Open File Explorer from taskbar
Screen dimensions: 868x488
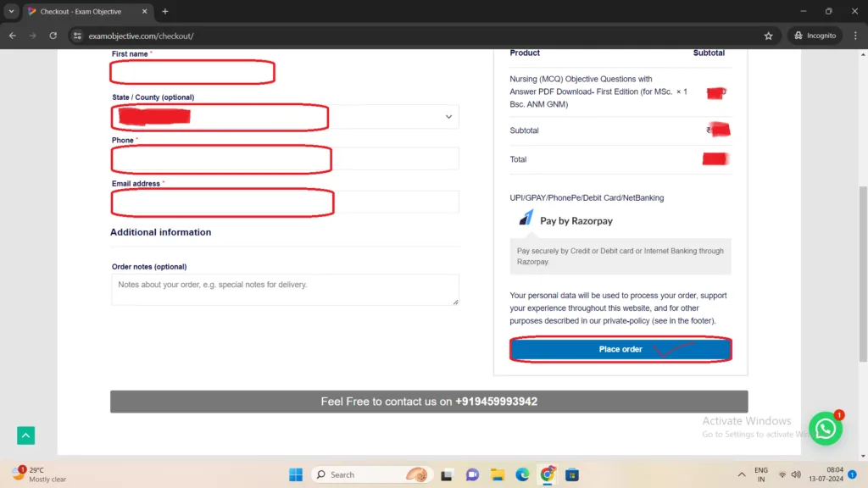[497, 474]
